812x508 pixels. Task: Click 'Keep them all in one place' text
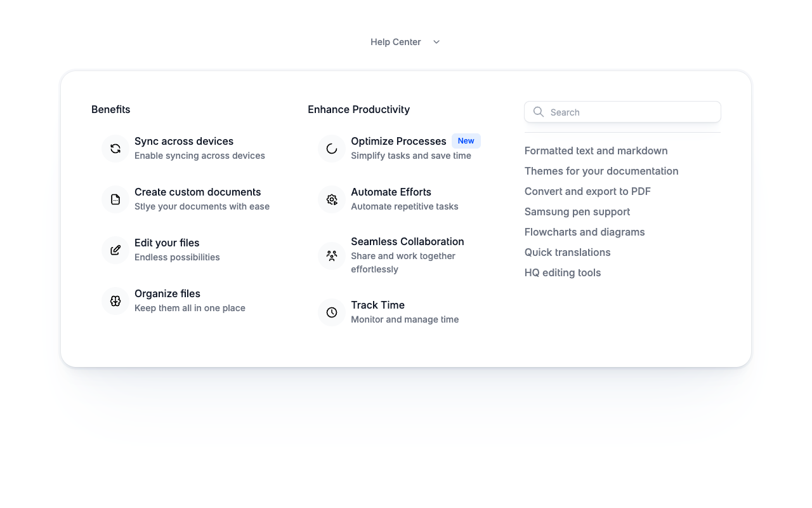click(x=190, y=308)
